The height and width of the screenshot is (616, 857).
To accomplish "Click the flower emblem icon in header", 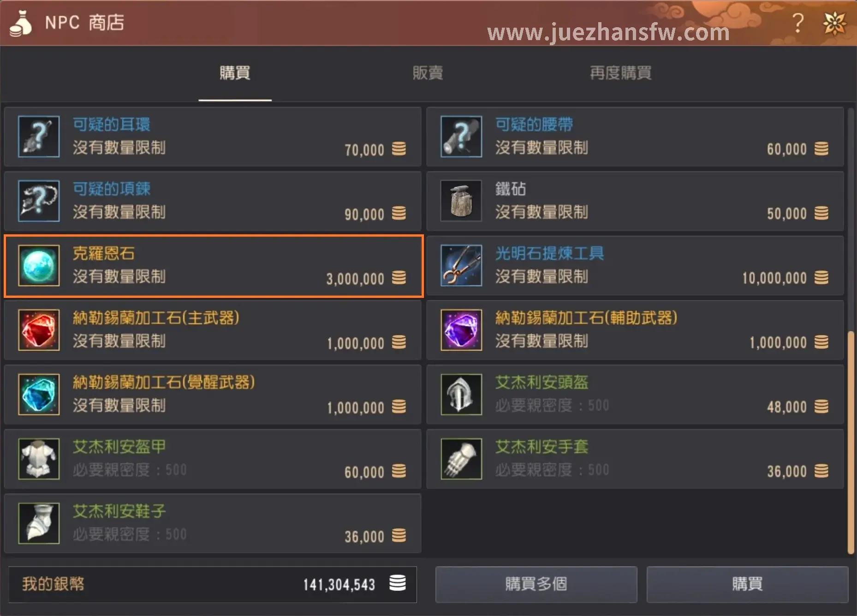I will [x=835, y=23].
